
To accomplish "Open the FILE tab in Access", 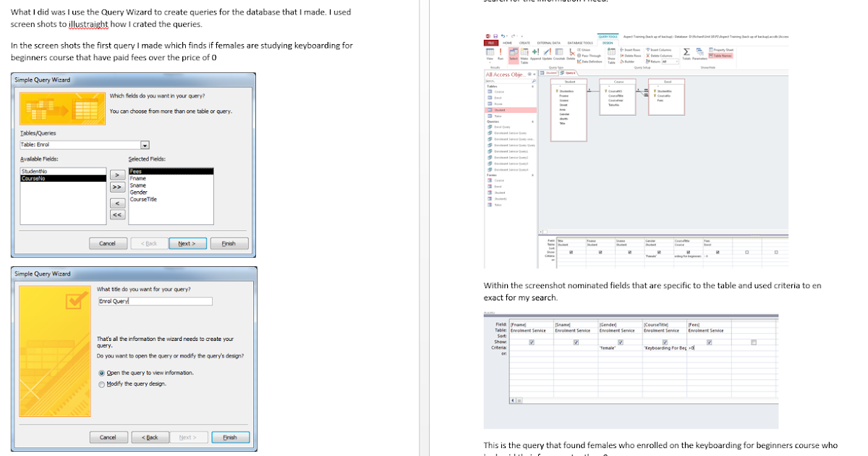I will point(490,43).
